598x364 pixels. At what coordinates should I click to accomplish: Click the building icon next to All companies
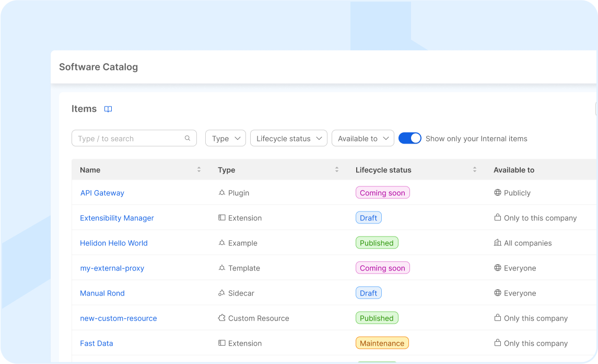[498, 243]
